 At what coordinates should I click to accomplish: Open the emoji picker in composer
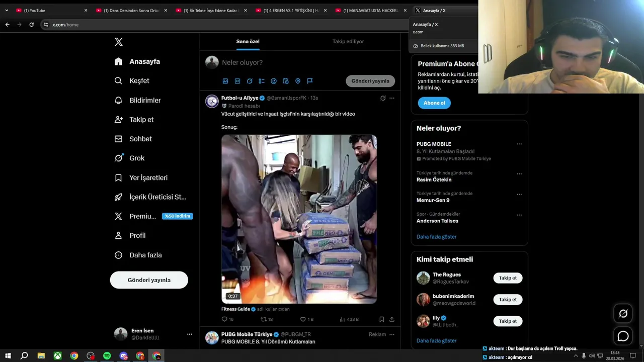coord(274,81)
